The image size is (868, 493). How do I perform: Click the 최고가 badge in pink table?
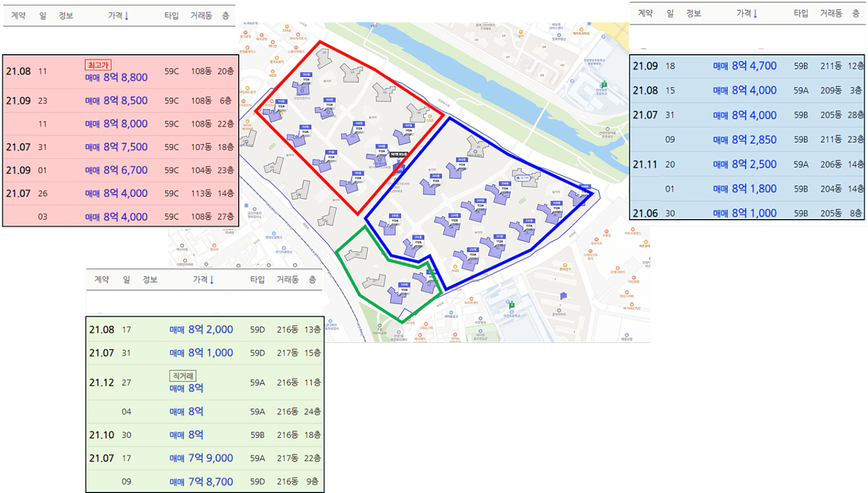point(98,65)
